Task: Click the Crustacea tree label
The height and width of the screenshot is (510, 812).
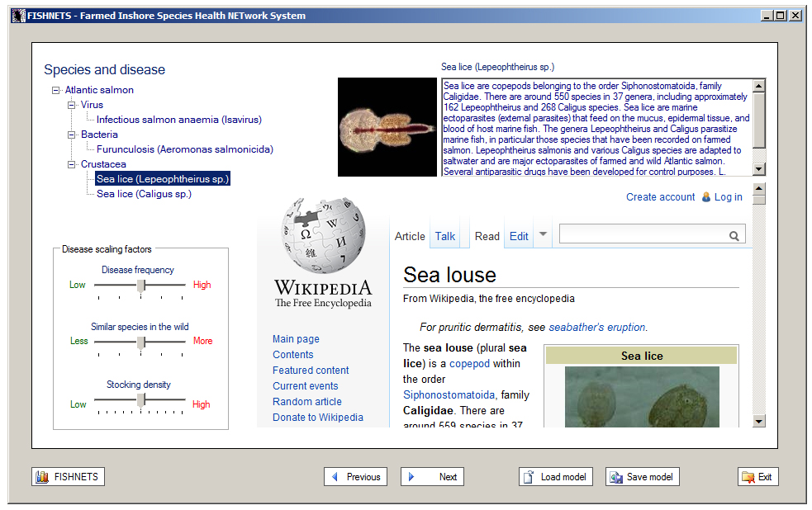Action: click(x=103, y=164)
